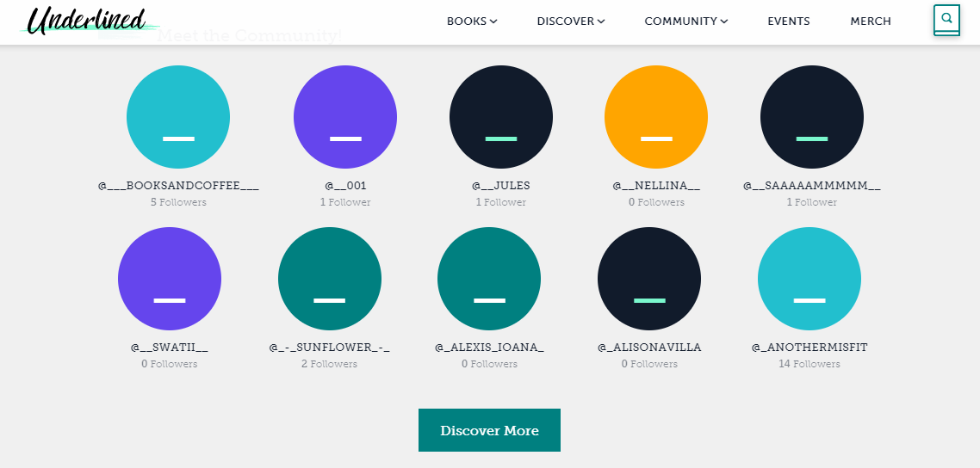Screen dimensions: 980x468
Task: Click the '5 Followers' text
Action: coord(178,202)
